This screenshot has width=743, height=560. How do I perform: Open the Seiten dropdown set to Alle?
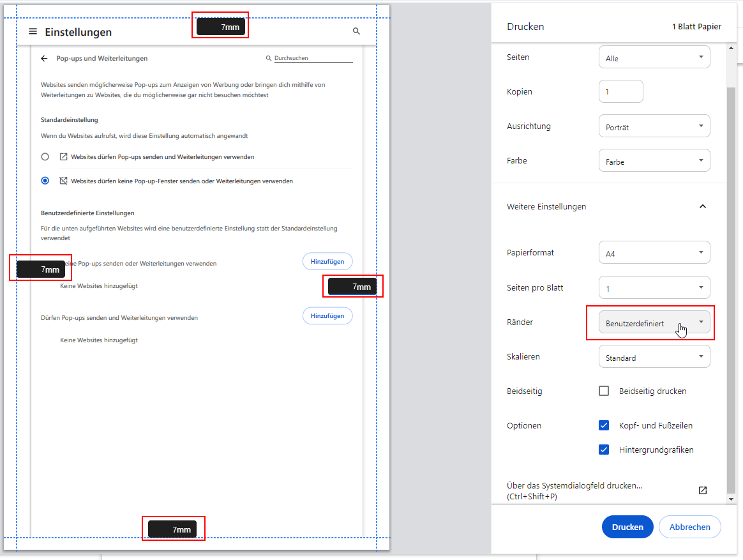click(x=654, y=57)
